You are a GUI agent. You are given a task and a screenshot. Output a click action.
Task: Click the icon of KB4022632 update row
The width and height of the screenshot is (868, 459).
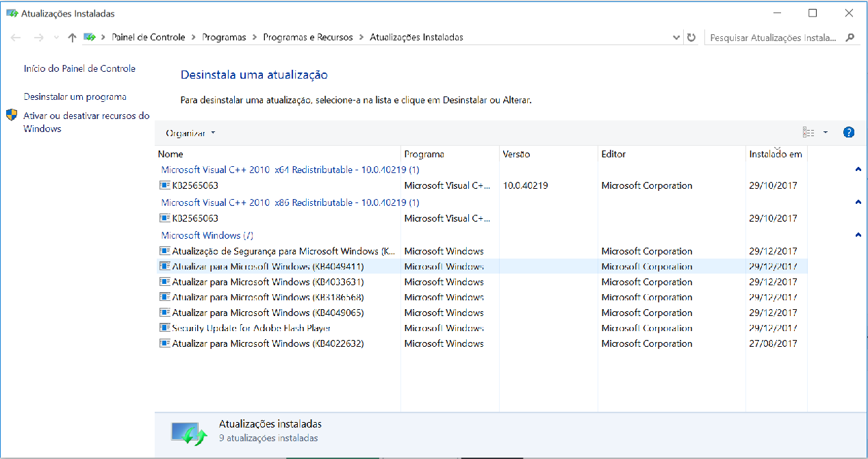pos(164,343)
